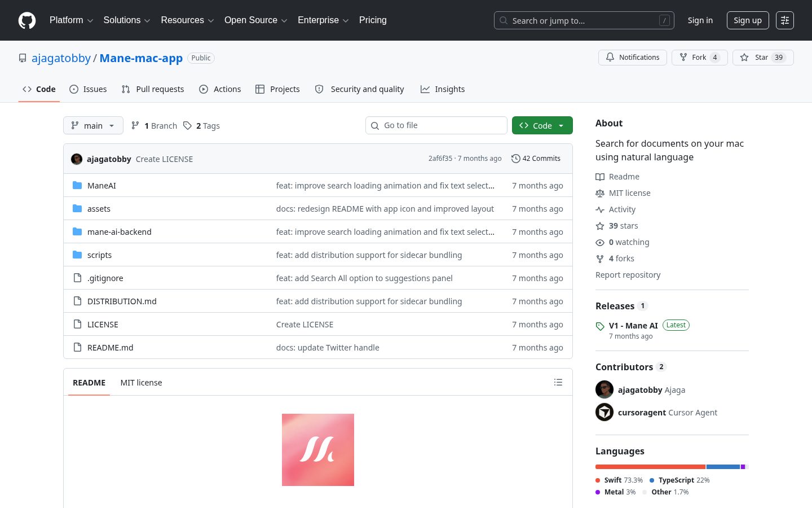Select the README tab

pyautogui.click(x=89, y=383)
